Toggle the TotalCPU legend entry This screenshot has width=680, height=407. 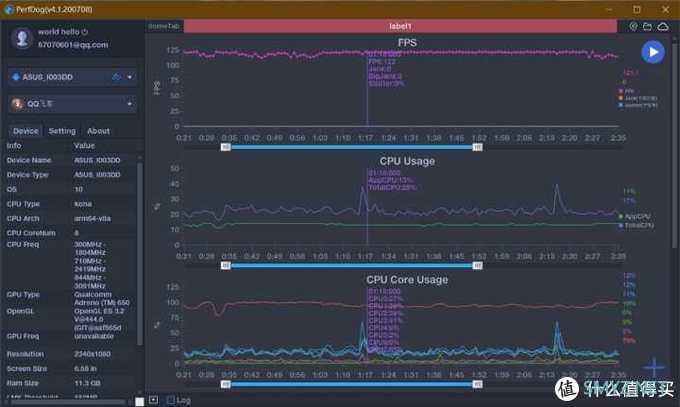tap(636, 225)
